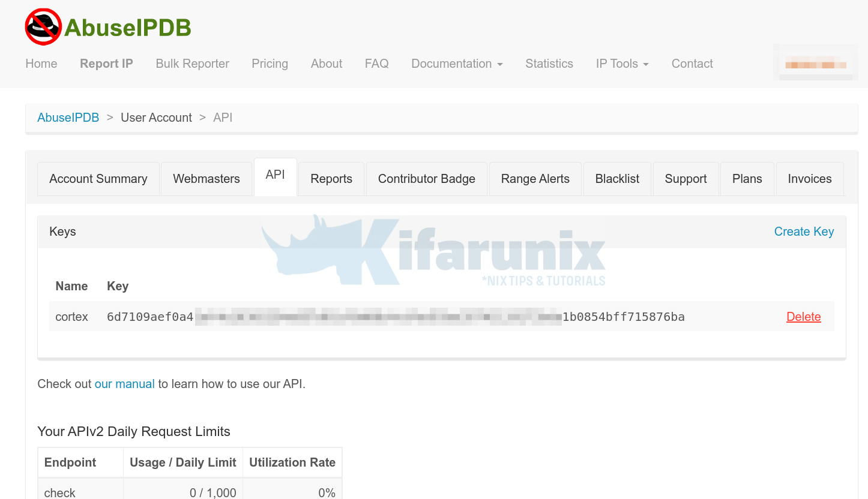Select the API tab
The height and width of the screenshot is (499, 868).
(x=276, y=177)
